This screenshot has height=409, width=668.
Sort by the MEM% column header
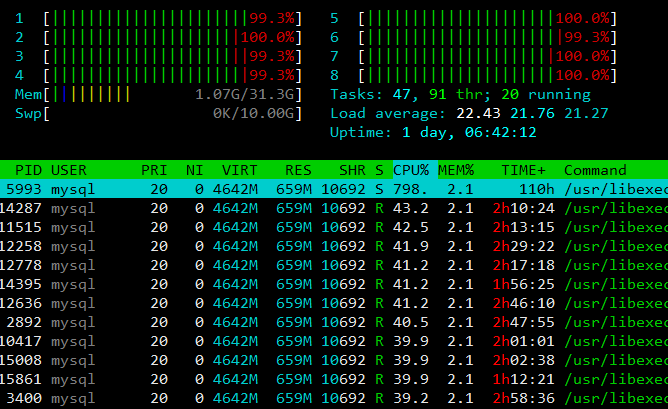pos(456,170)
